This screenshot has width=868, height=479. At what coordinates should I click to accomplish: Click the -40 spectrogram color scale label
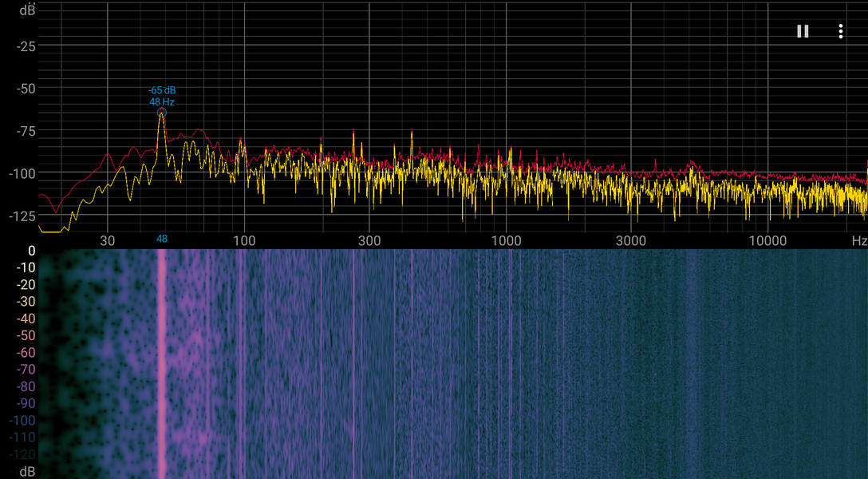25,319
